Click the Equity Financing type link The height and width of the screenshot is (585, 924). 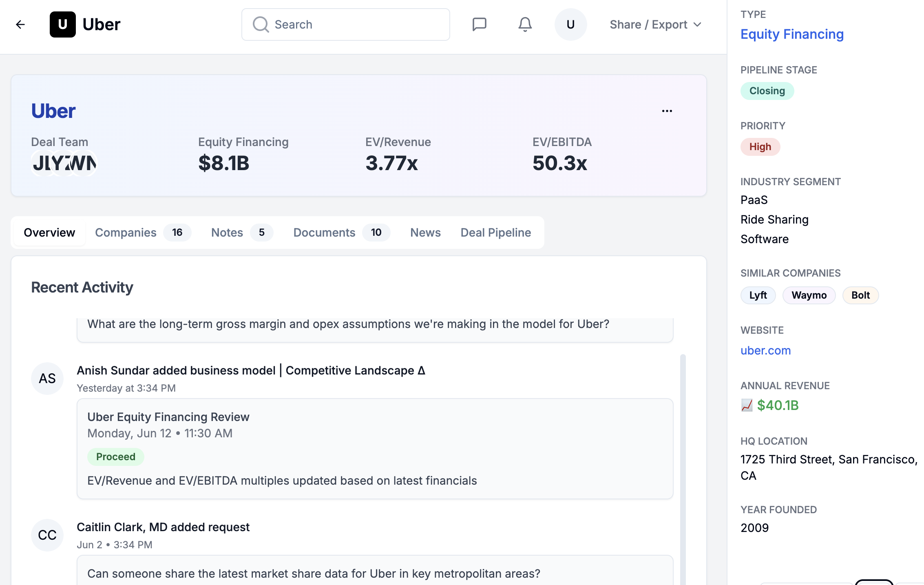[792, 34]
